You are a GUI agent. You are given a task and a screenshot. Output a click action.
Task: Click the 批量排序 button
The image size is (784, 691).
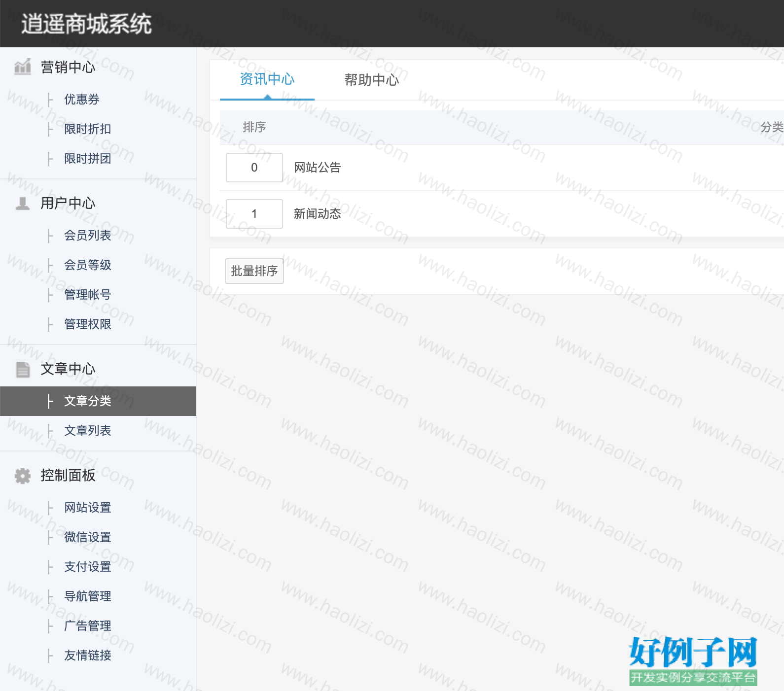pyautogui.click(x=254, y=271)
